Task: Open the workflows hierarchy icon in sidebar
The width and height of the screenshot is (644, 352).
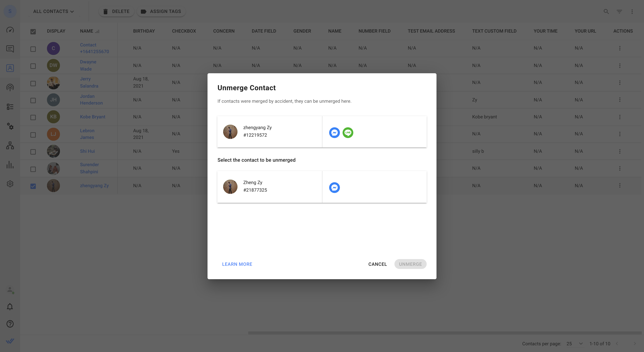Action: tap(10, 145)
